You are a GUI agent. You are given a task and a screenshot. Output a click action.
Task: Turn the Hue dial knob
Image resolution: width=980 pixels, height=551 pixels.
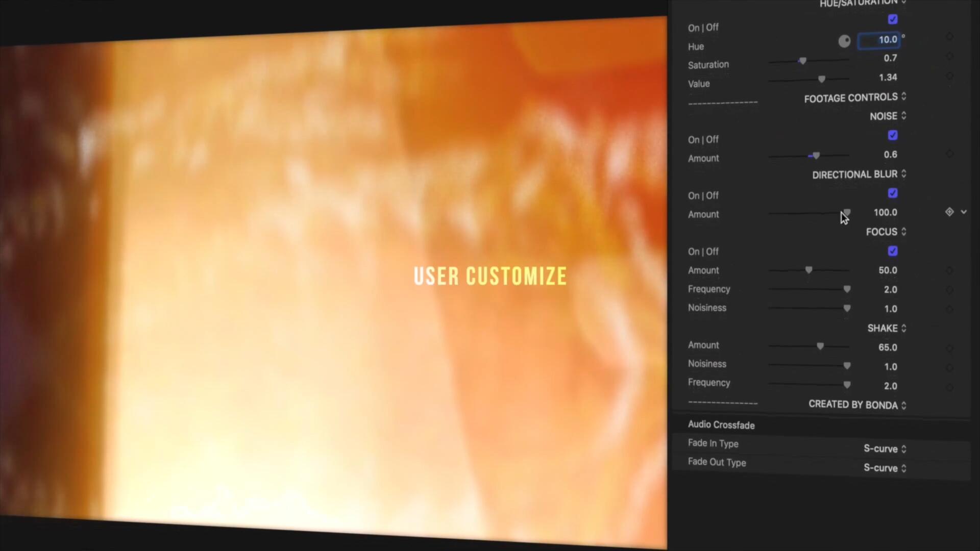point(844,41)
